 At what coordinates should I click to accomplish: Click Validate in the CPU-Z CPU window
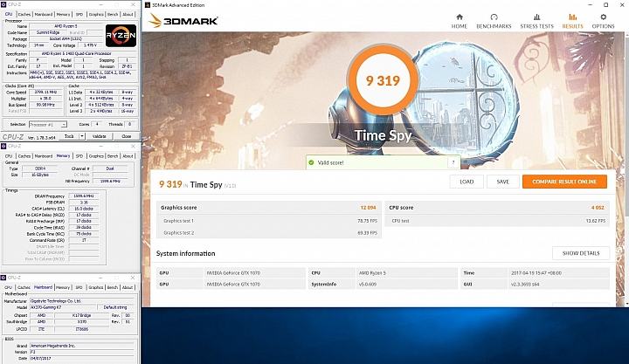pyautogui.click(x=99, y=136)
